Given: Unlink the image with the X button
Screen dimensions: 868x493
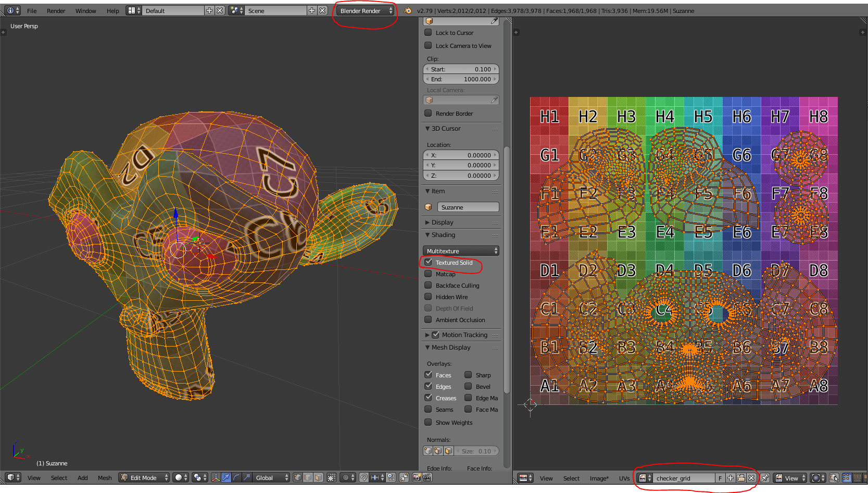Looking at the screenshot, I should [751, 478].
